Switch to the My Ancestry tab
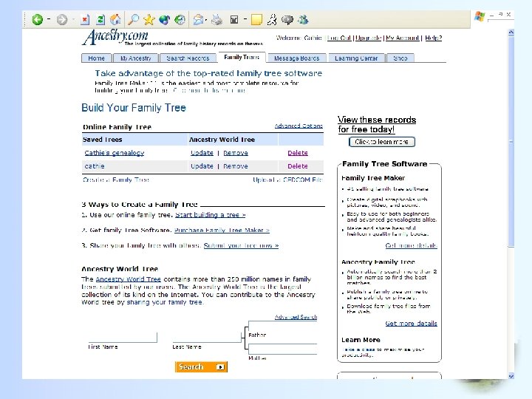The width and height of the screenshot is (532, 399). pyautogui.click(x=136, y=58)
